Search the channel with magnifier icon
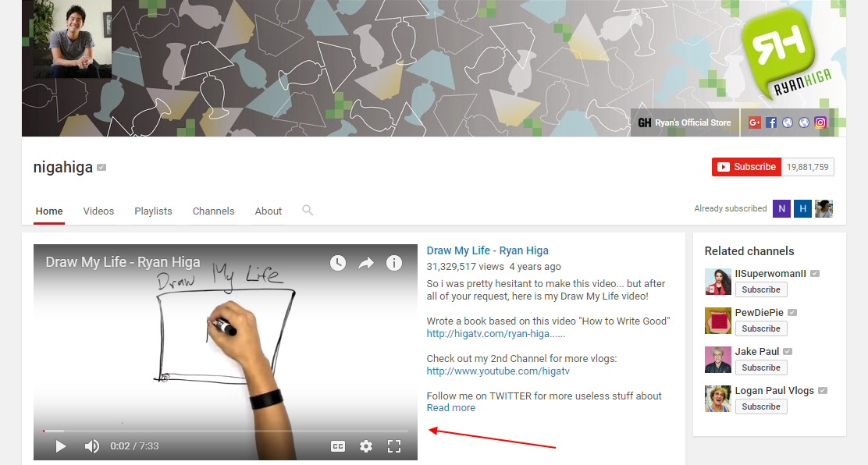The image size is (868, 465). (x=308, y=210)
